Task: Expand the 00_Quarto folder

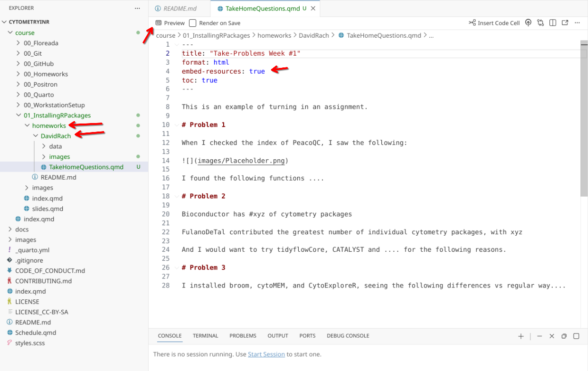Action: (x=18, y=95)
